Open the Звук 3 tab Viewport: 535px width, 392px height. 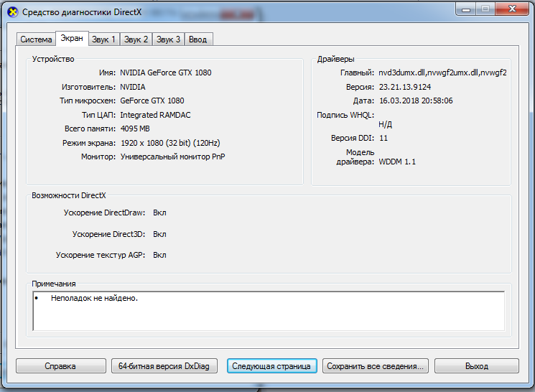pos(168,39)
